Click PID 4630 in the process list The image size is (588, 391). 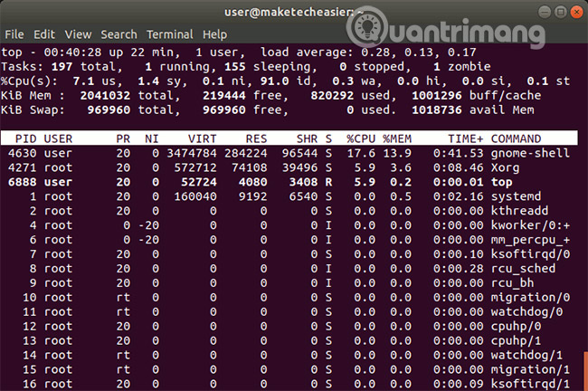[23, 153]
